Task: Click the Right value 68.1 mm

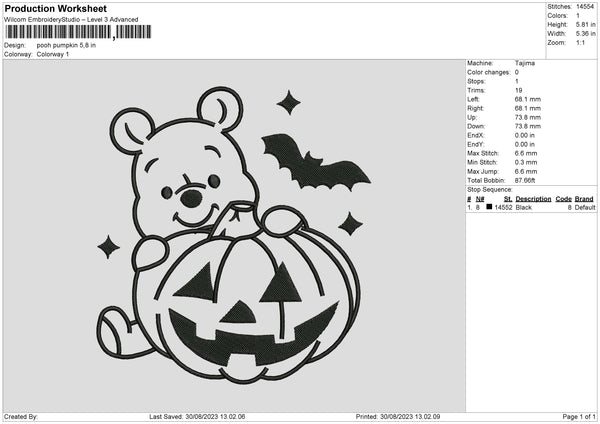Action: [528, 108]
